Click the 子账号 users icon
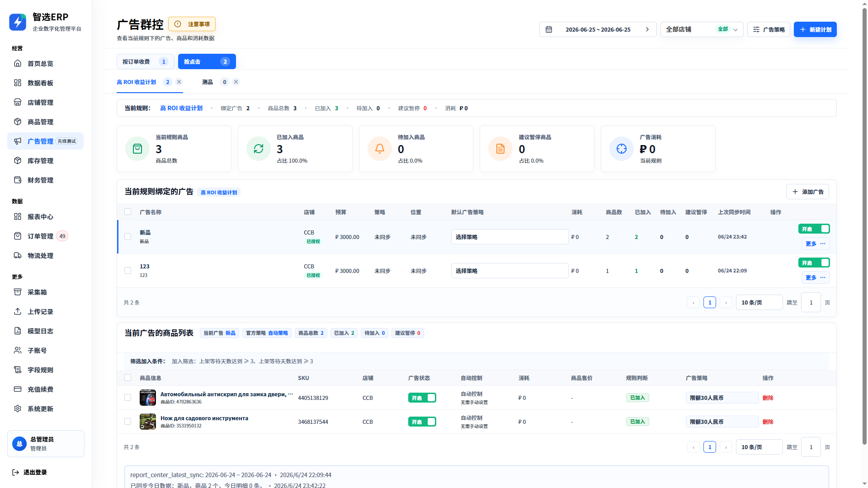The width and height of the screenshot is (868, 488). tap(18, 350)
